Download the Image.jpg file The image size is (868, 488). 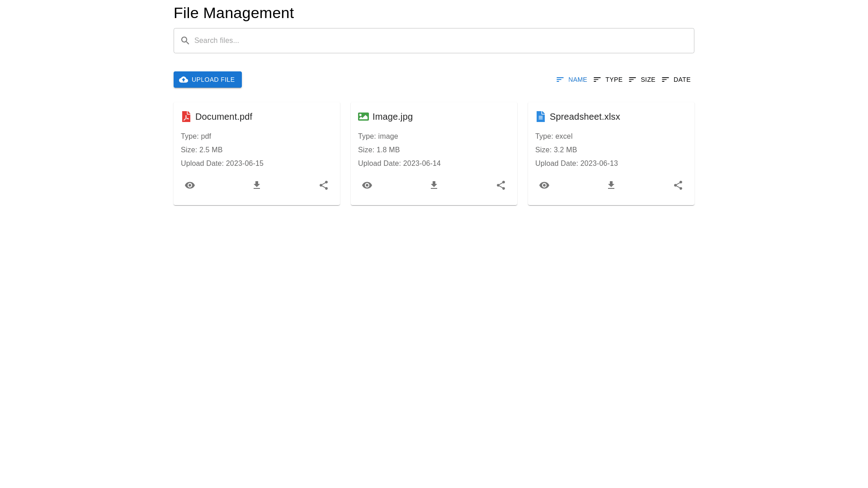pyautogui.click(x=434, y=185)
